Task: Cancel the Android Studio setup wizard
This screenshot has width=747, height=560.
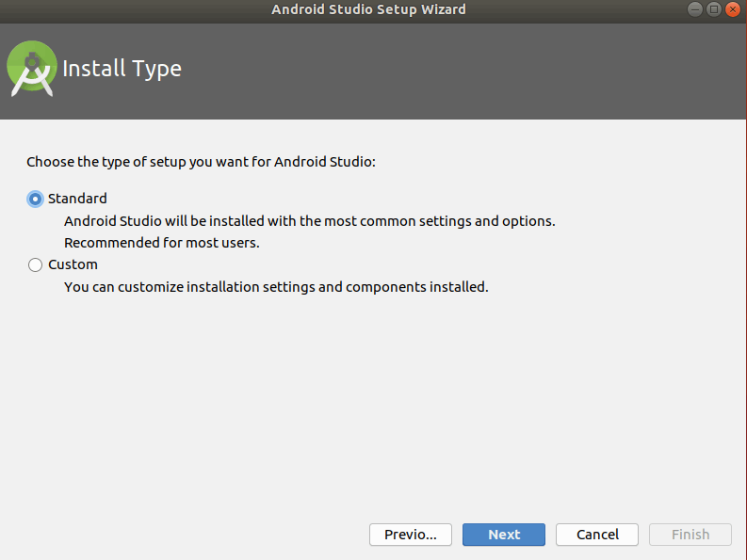Action: [x=597, y=535]
